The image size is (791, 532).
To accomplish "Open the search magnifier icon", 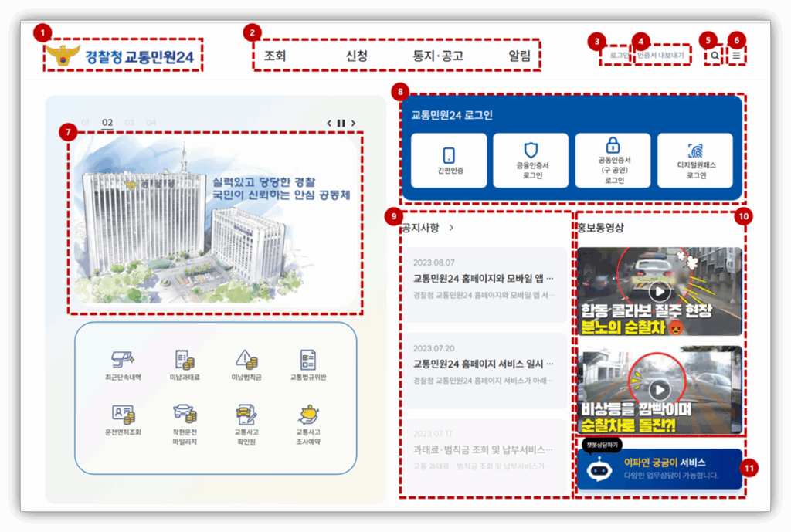I will coord(715,56).
